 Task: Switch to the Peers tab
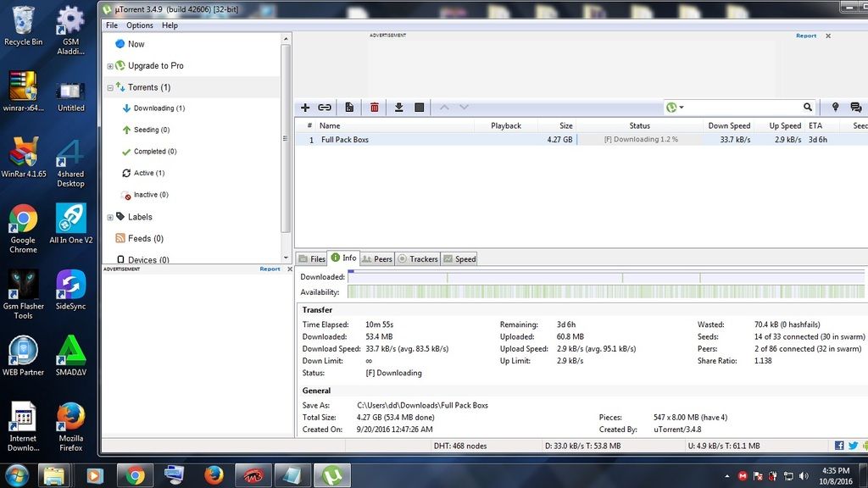[377, 258]
